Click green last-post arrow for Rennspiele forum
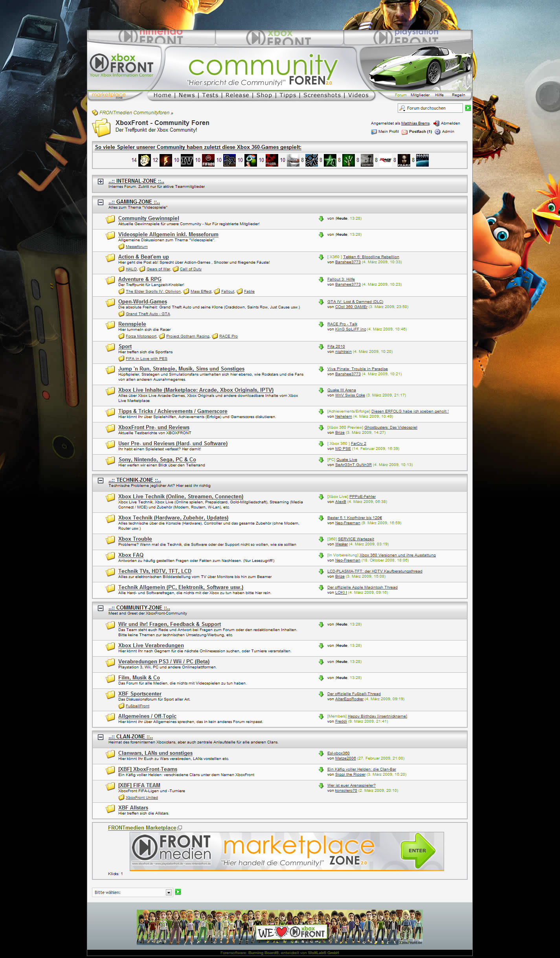 (321, 325)
